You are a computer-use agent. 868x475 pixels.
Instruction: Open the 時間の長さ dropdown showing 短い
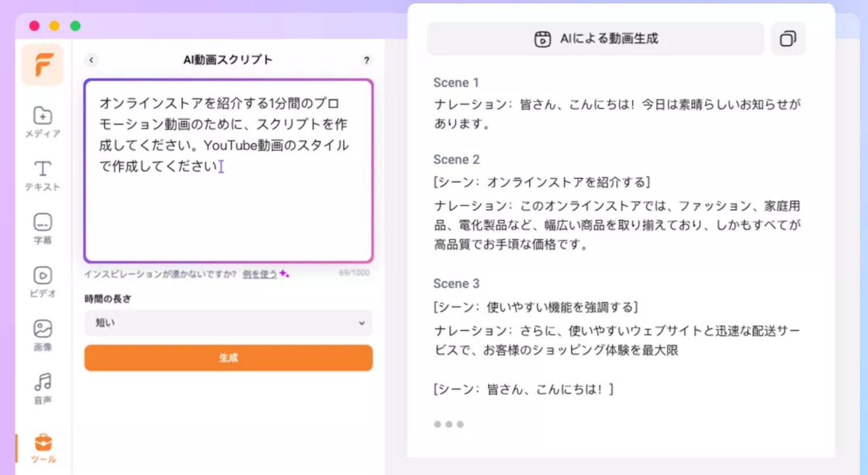tap(228, 322)
